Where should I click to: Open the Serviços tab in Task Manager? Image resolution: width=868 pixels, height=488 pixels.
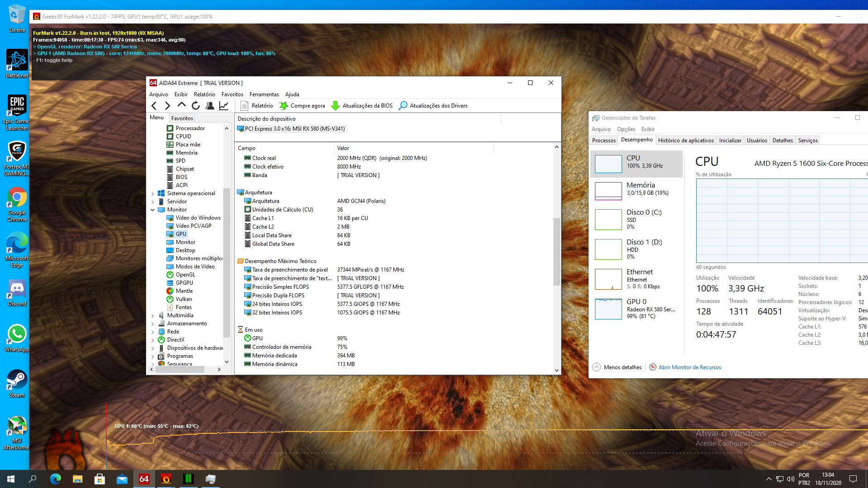point(808,141)
